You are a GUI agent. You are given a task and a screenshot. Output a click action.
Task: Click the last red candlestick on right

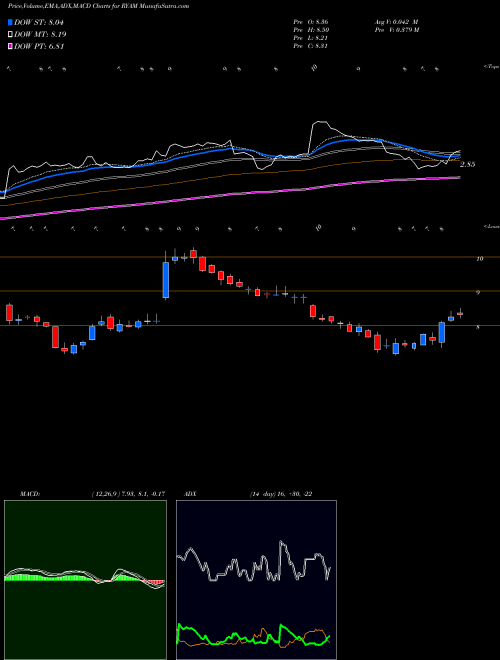click(x=460, y=314)
